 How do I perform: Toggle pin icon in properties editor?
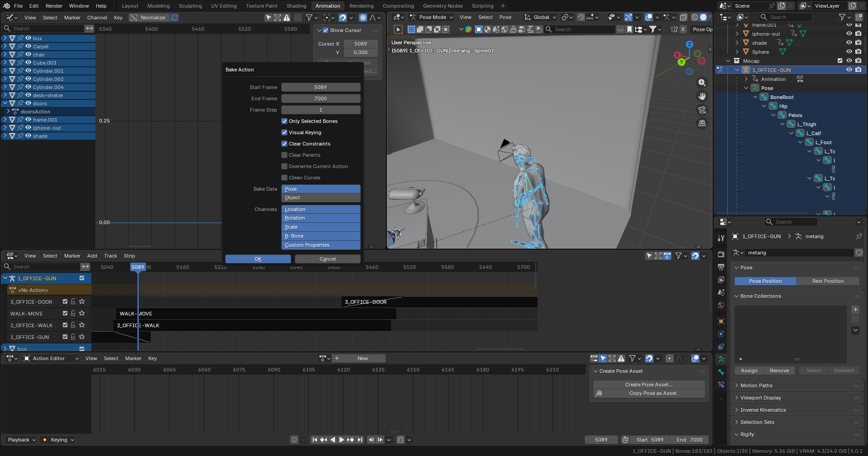coord(859,236)
